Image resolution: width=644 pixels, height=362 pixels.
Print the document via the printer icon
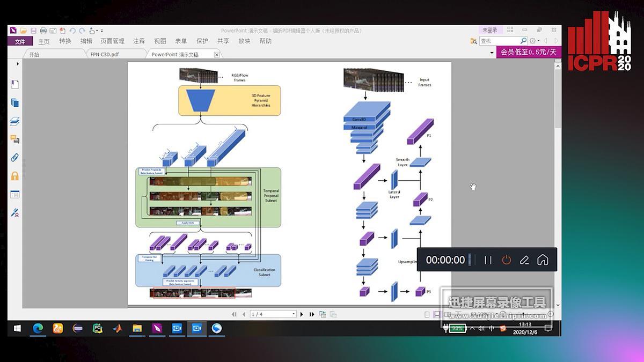[43, 31]
